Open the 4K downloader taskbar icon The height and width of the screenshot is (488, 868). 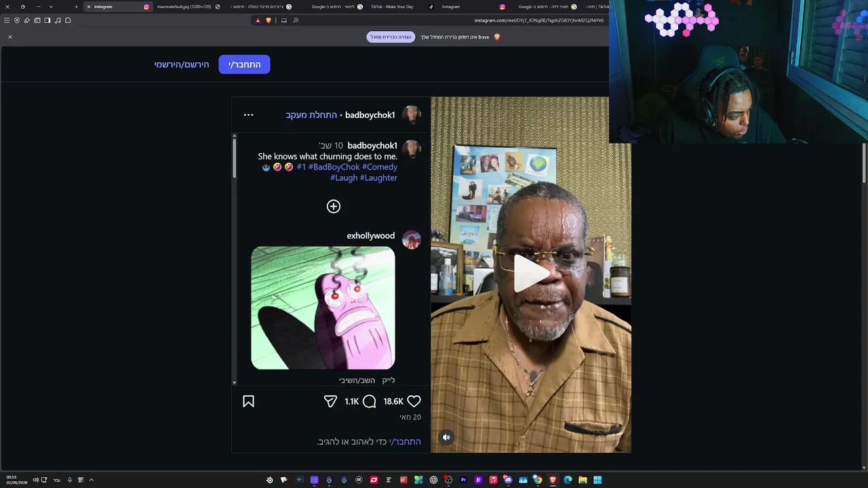pos(359,480)
